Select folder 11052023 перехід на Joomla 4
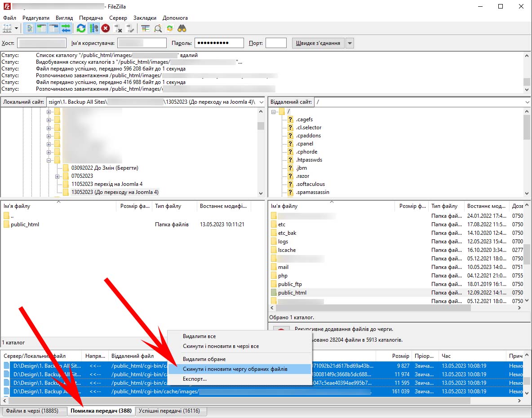The image size is (532, 418). [106, 184]
